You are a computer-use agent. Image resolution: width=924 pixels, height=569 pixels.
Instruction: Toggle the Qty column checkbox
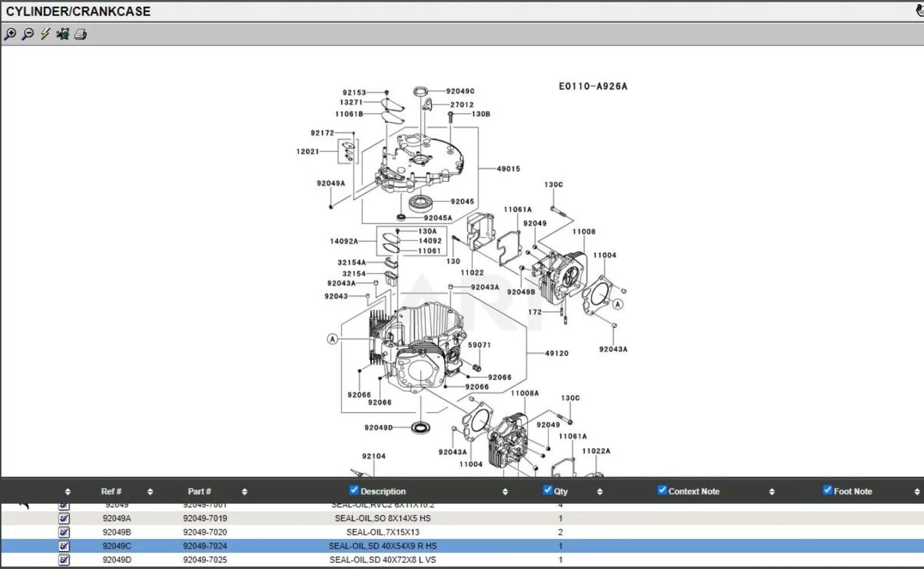(x=547, y=490)
